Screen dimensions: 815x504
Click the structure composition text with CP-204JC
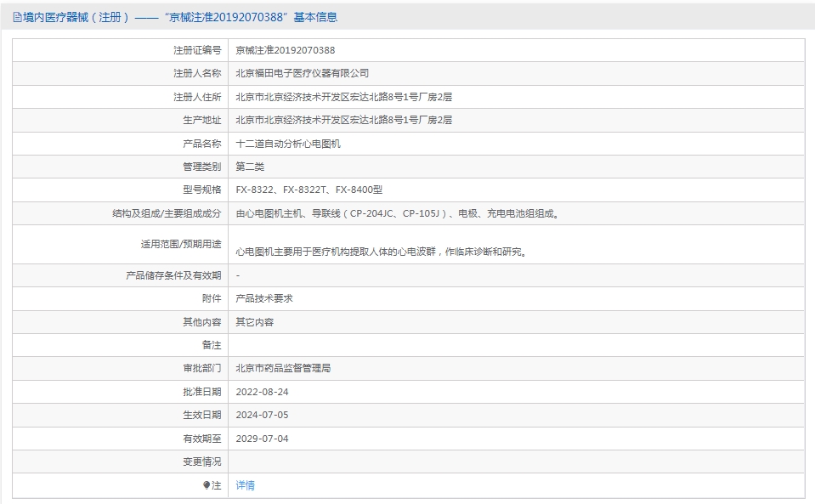click(x=398, y=213)
